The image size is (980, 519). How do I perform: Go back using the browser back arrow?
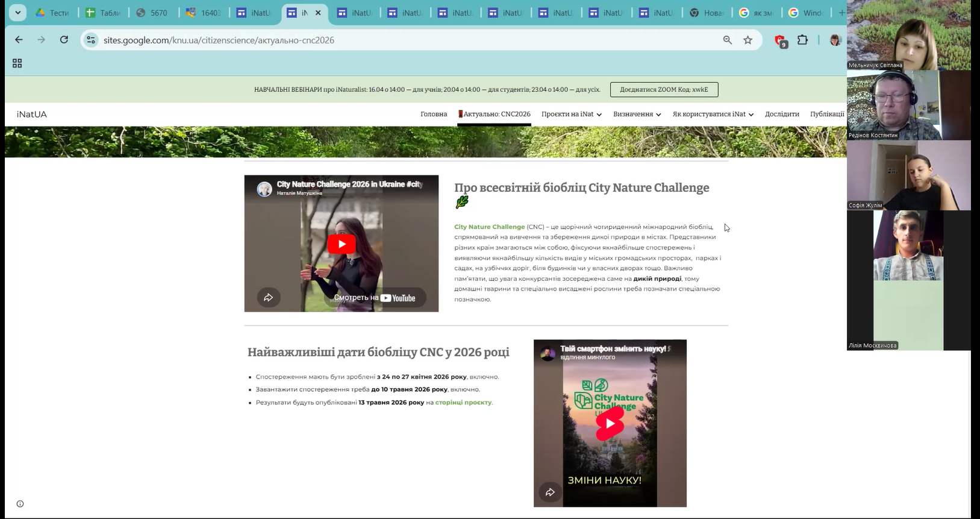click(x=19, y=40)
